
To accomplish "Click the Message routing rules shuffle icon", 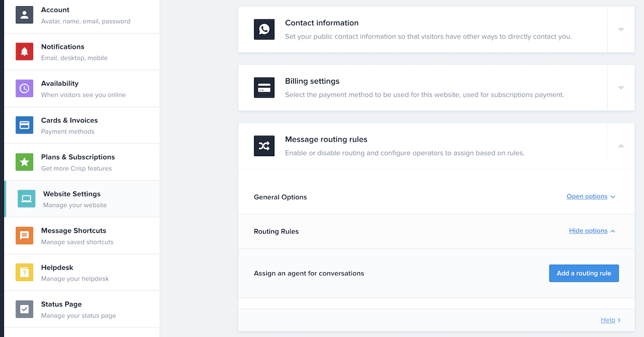I will coord(264,145).
